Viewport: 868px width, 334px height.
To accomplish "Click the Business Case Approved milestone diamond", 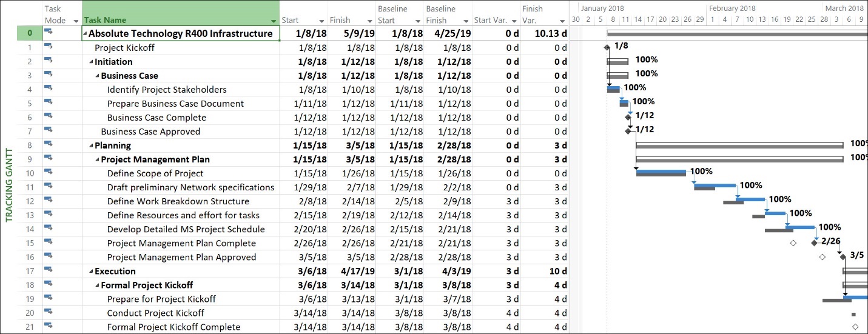I will click(628, 130).
